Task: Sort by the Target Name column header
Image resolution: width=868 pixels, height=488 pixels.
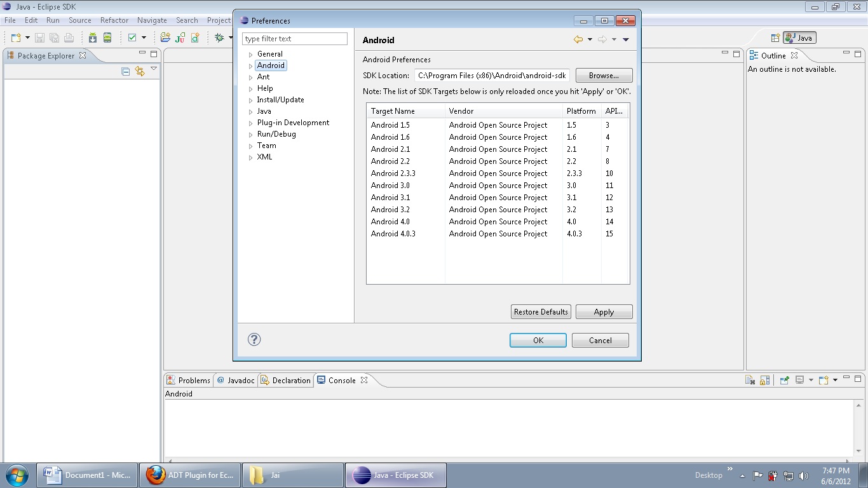Action: point(406,111)
